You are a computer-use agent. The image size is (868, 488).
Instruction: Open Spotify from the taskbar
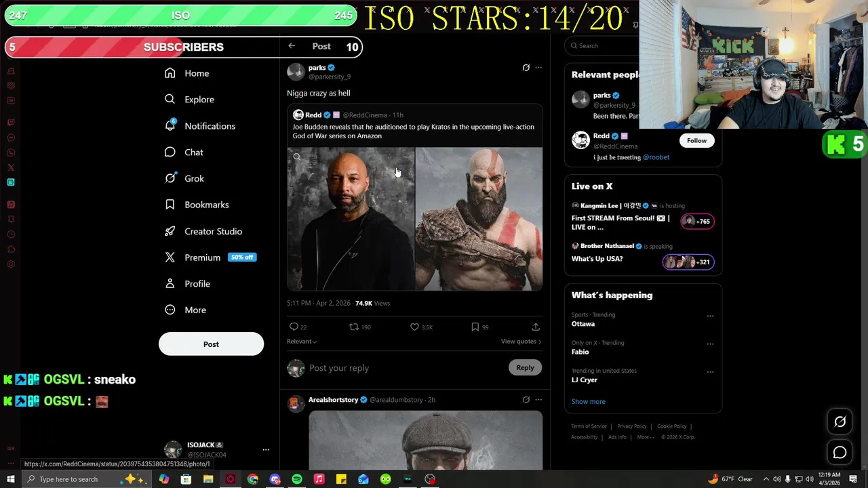tap(297, 479)
